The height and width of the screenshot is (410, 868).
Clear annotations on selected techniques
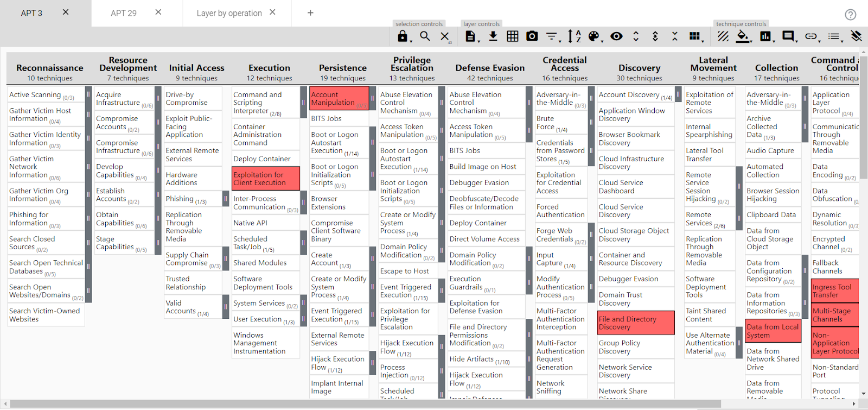click(856, 36)
